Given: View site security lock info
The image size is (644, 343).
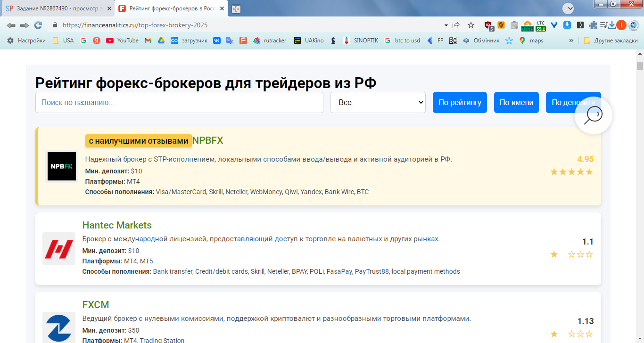Looking at the screenshot, I should (x=55, y=25).
